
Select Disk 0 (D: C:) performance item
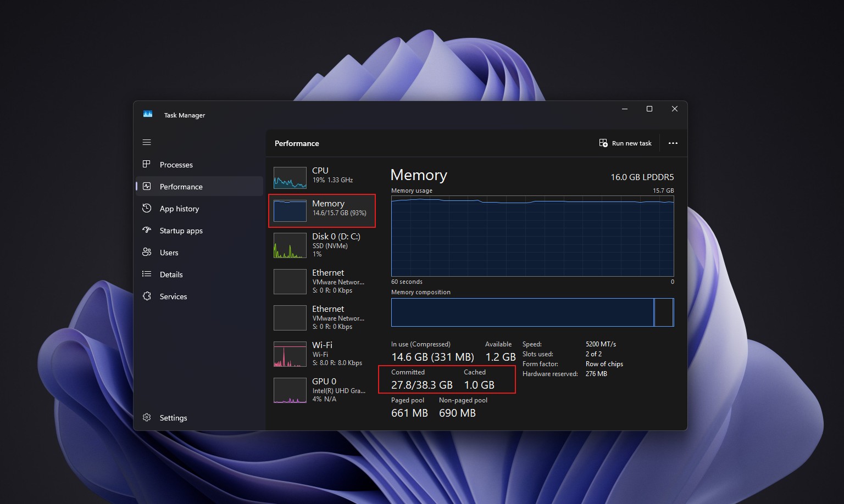click(322, 245)
